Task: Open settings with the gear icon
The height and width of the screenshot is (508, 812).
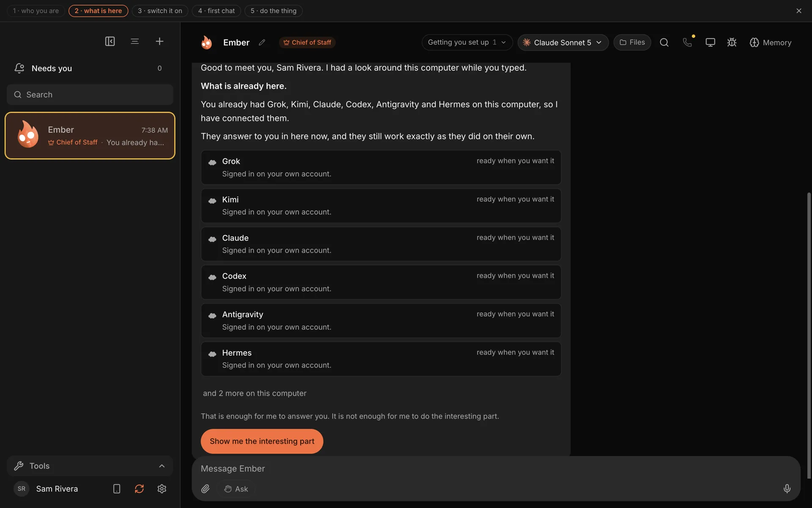Action: [x=162, y=489]
